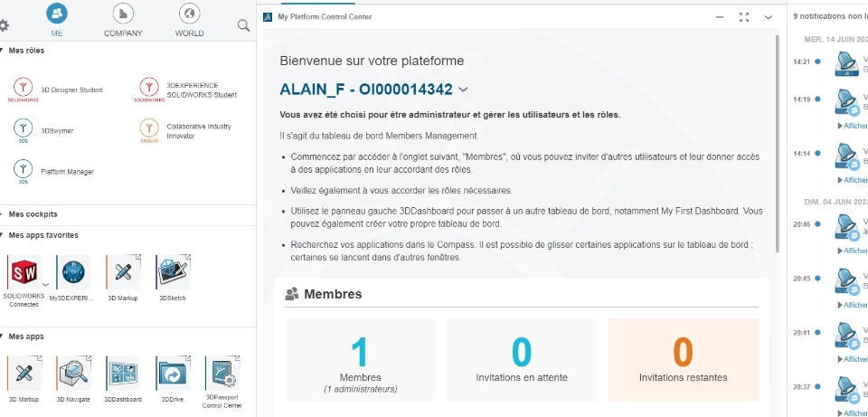Launch the 3D Navigate app
The width and height of the screenshot is (868, 417).
[73, 374]
